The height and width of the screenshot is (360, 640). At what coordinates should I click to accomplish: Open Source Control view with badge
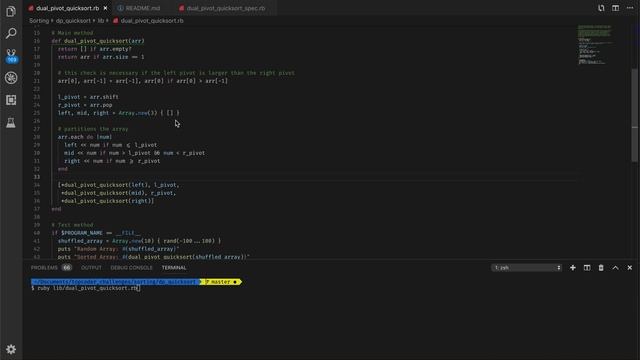click(11, 56)
